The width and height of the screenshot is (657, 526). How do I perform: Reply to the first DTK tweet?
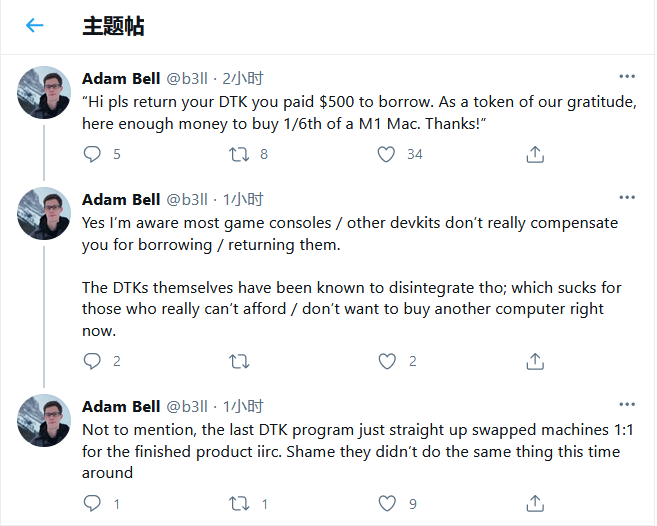point(92,154)
